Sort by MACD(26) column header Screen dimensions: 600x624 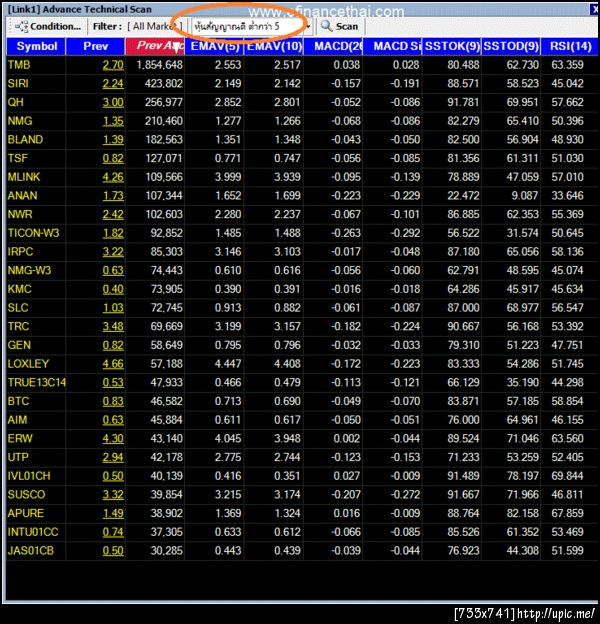pyautogui.click(x=333, y=46)
